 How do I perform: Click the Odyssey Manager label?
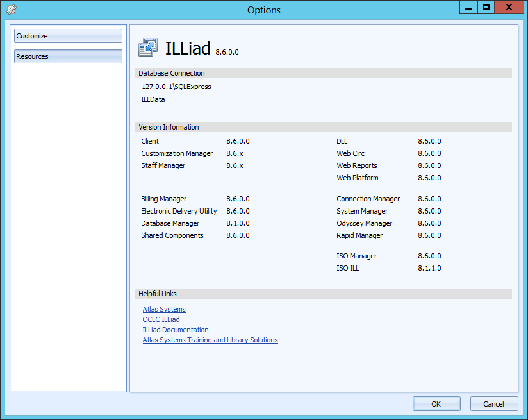click(x=365, y=223)
